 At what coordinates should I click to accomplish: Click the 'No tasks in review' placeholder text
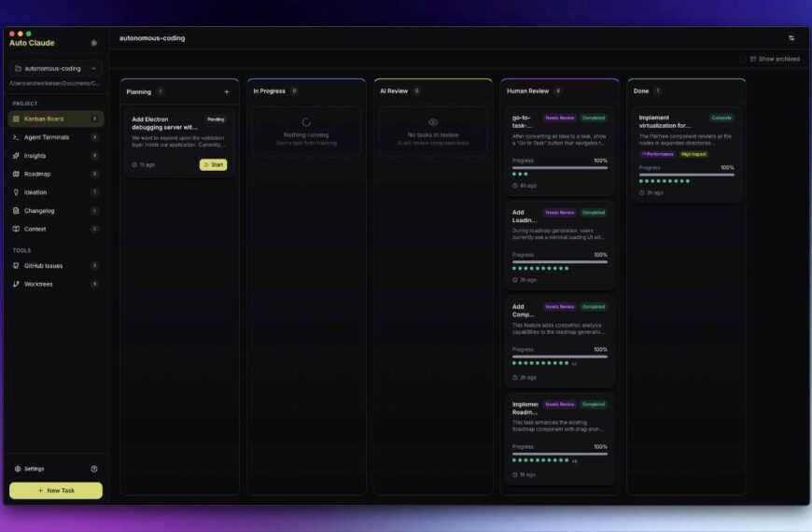click(433, 134)
